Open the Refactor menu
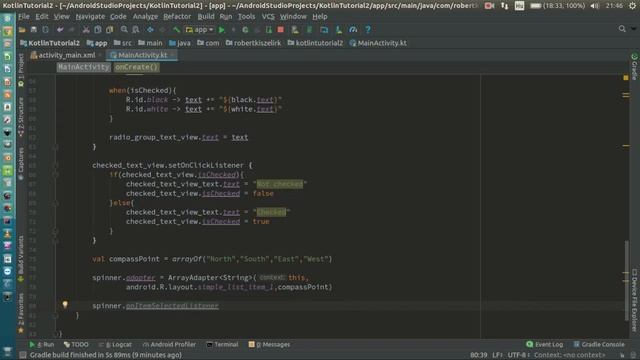 point(177,16)
